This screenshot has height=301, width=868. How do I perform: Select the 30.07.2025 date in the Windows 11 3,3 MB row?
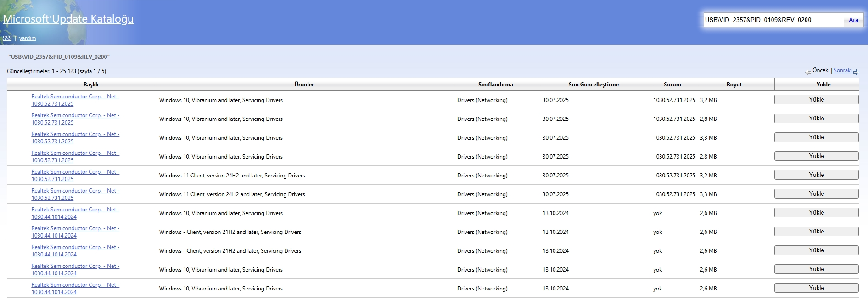[x=555, y=194]
